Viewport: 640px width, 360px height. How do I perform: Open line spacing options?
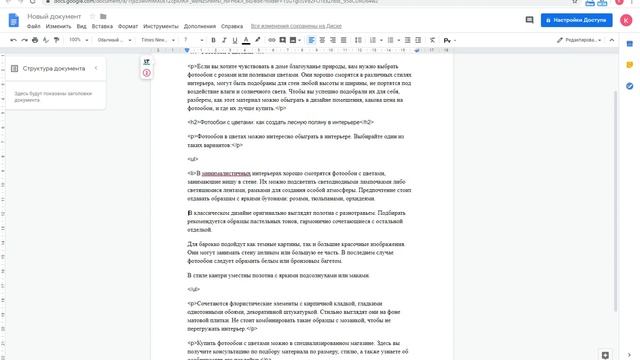pyautogui.click(x=358, y=40)
